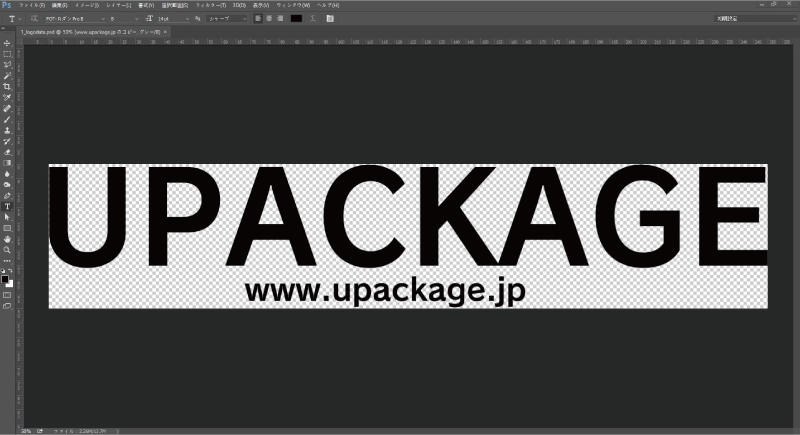Open the Window menu
800x435 pixels.
point(293,5)
